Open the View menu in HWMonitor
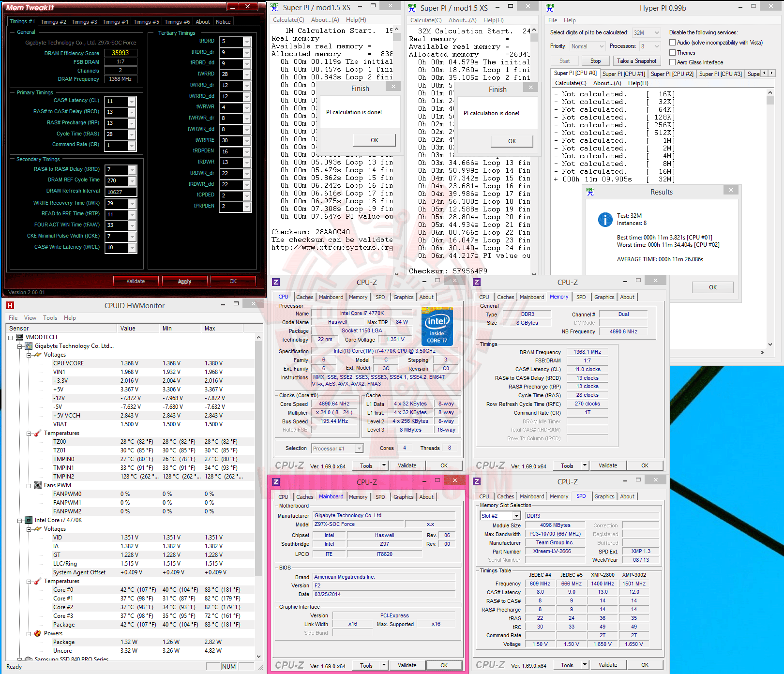784x674 pixels. tap(30, 318)
